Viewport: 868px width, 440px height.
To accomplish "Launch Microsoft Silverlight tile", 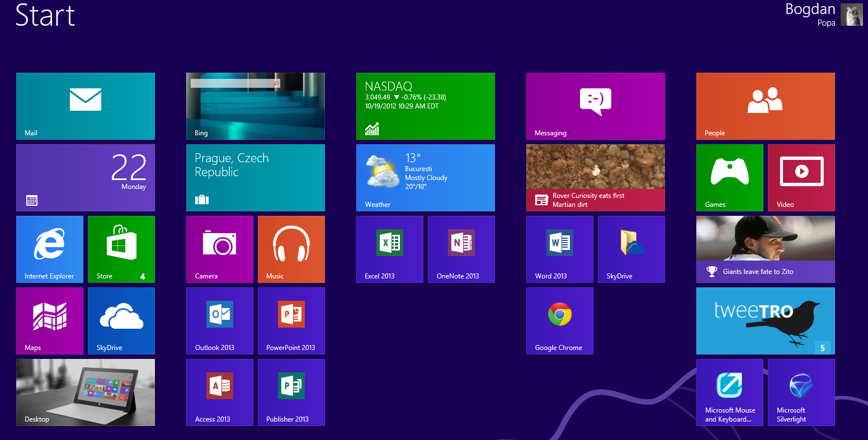I will (x=801, y=392).
